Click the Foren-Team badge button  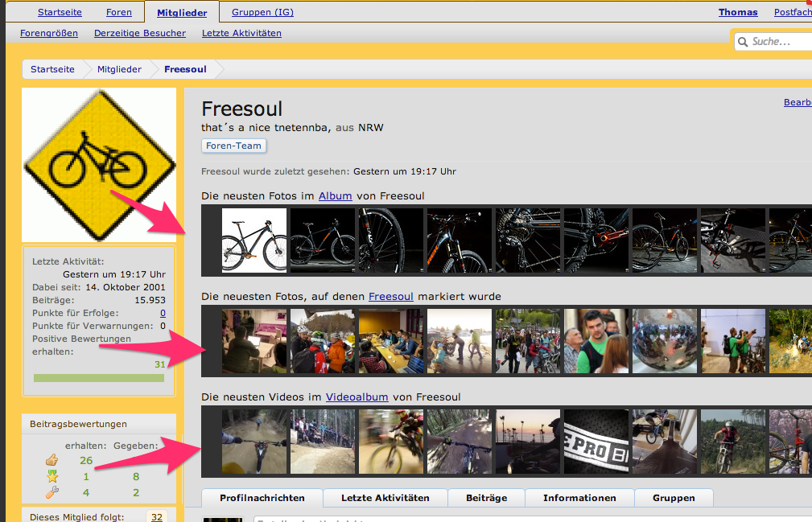click(x=233, y=146)
